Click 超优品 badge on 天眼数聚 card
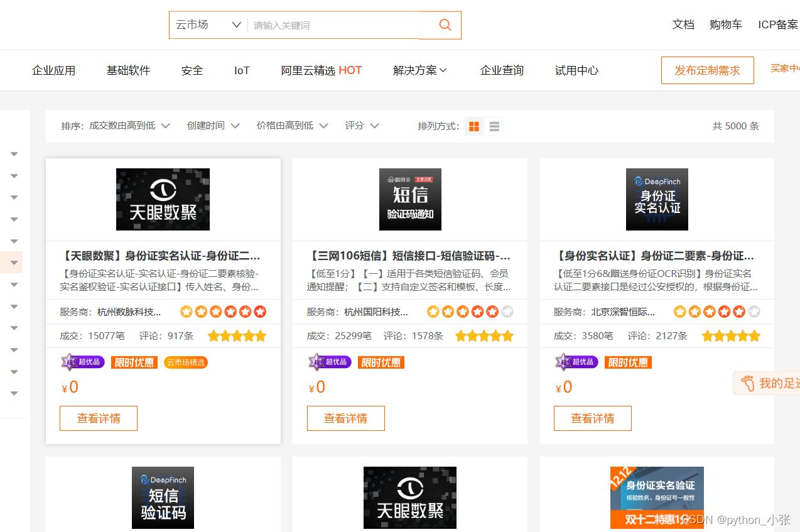The image size is (800, 532). click(x=83, y=362)
